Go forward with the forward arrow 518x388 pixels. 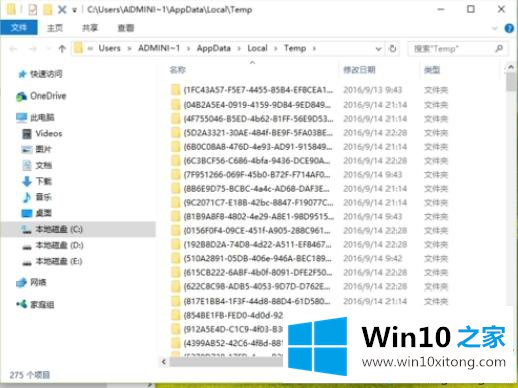click(33, 49)
